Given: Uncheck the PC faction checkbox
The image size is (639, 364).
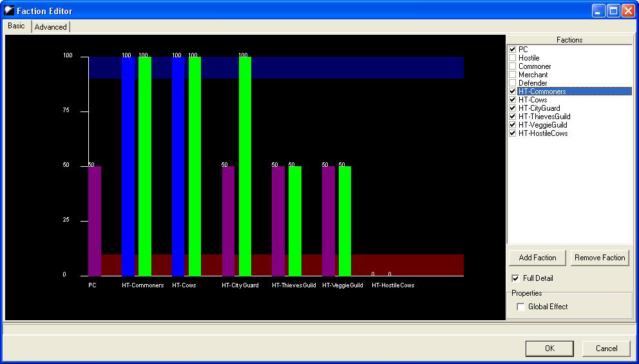Looking at the screenshot, I should click(x=513, y=50).
